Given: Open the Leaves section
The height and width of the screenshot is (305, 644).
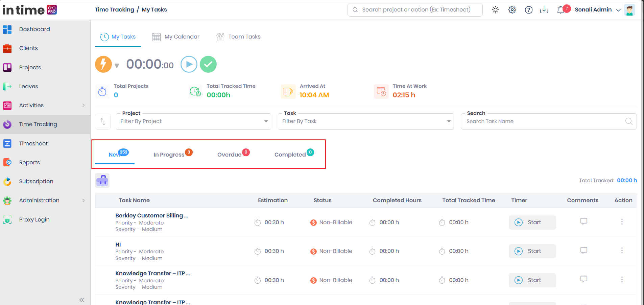Looking at the screenshot, I should 28,86.
